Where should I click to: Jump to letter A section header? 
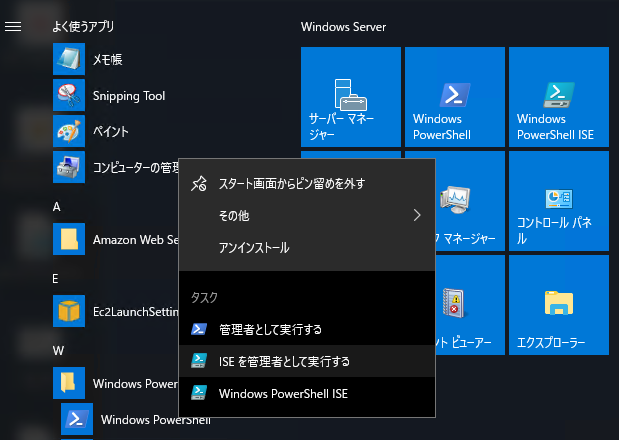click(x=57, y=207)
